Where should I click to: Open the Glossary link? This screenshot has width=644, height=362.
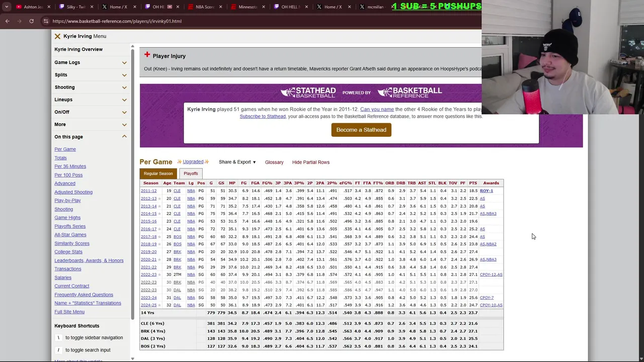tap(274, 162)
